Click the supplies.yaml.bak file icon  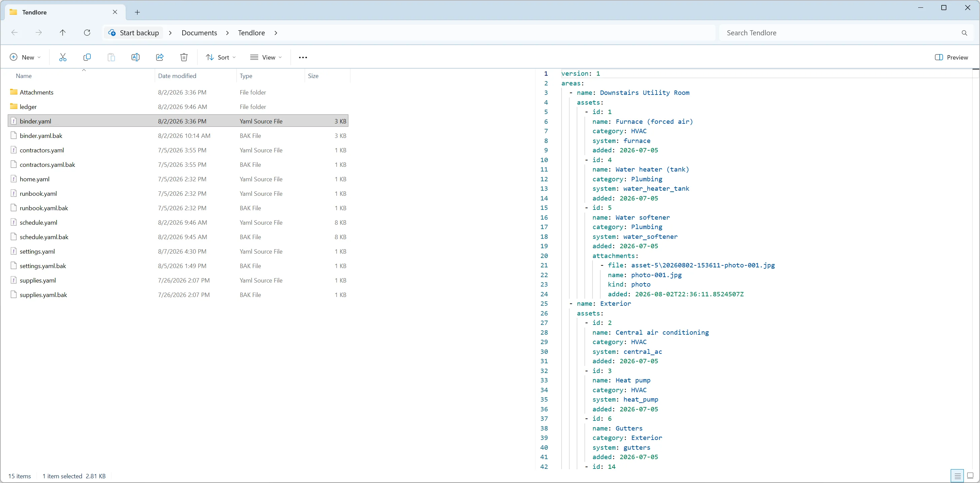pyautogui.click(x=14, y=295)
